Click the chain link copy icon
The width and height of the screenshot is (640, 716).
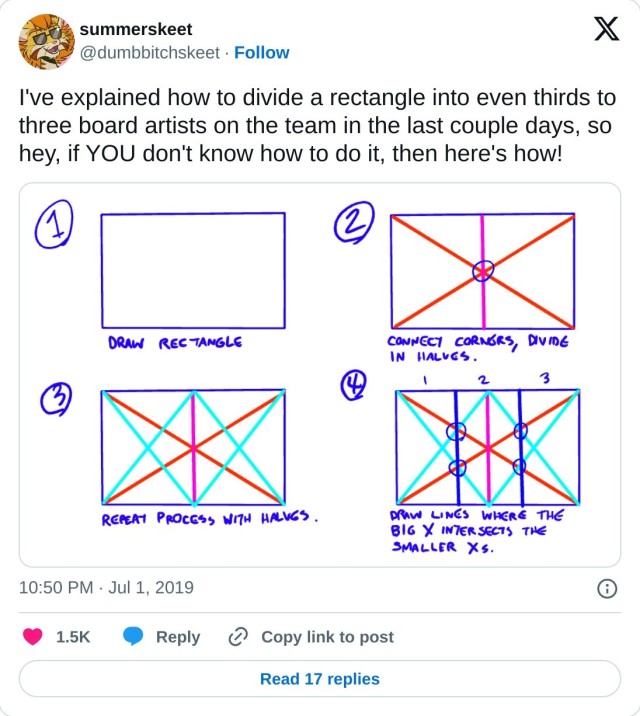click(238, 637)
